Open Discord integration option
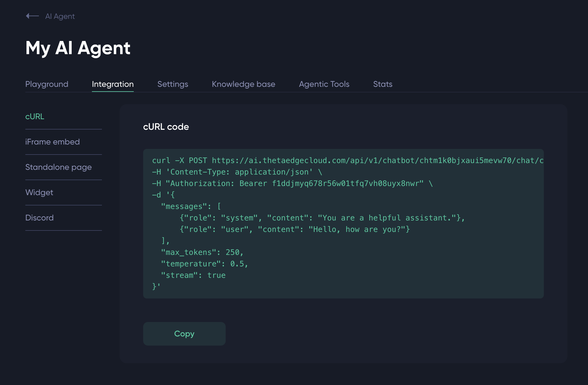The image size is (588, 385). point(39,218)
